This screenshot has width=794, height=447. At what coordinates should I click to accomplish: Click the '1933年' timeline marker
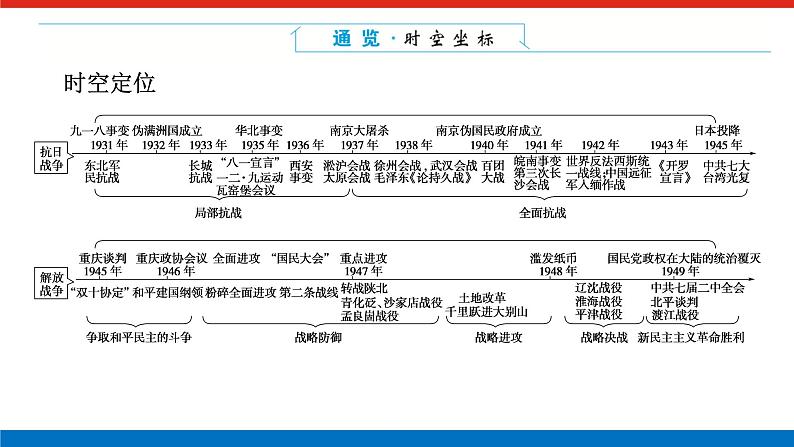click(x=208, y=145)
